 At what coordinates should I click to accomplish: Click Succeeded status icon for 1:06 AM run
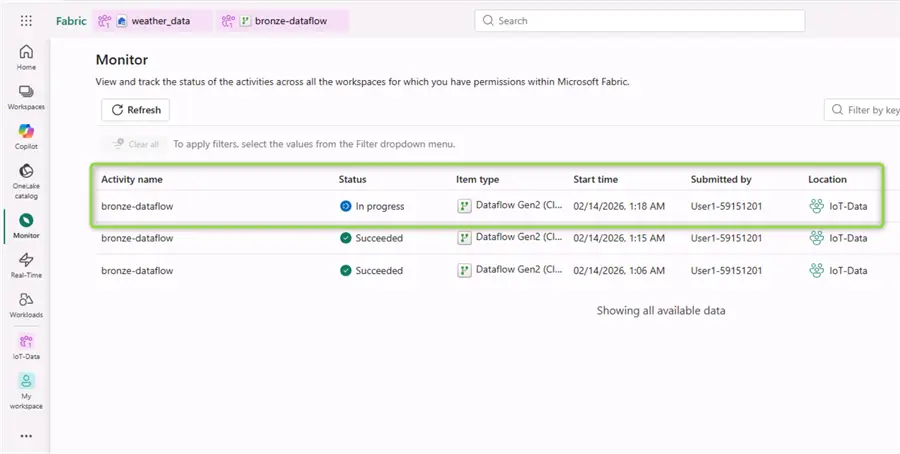tap(346, 270)
